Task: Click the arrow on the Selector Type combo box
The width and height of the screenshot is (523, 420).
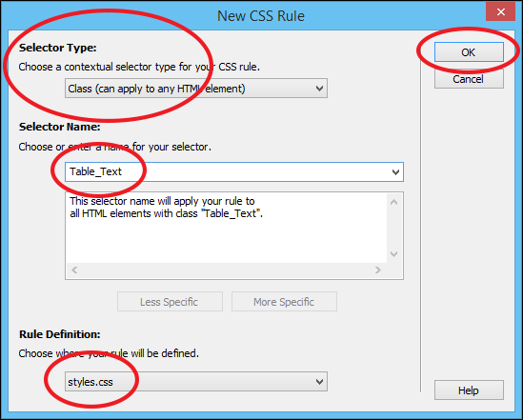Action: [x=319, y=89]
